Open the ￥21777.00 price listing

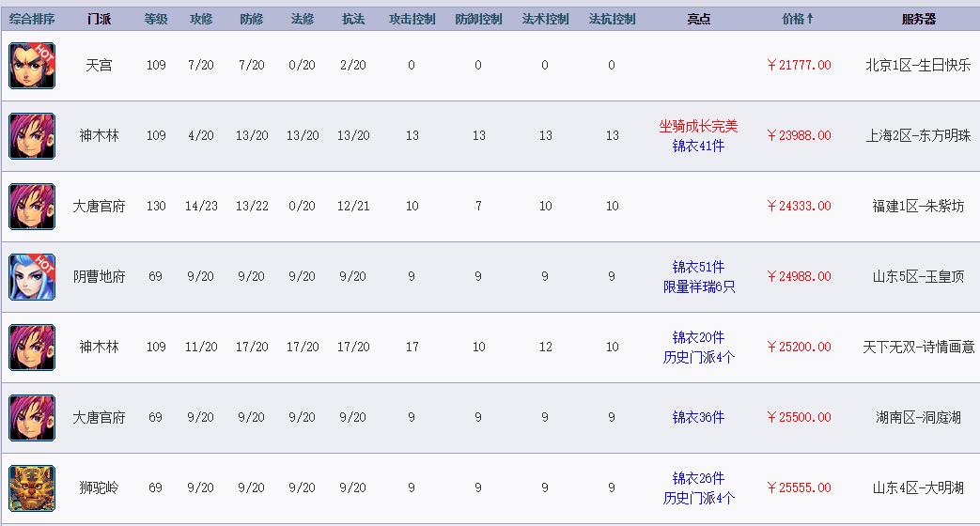click(x=799, y=66)
